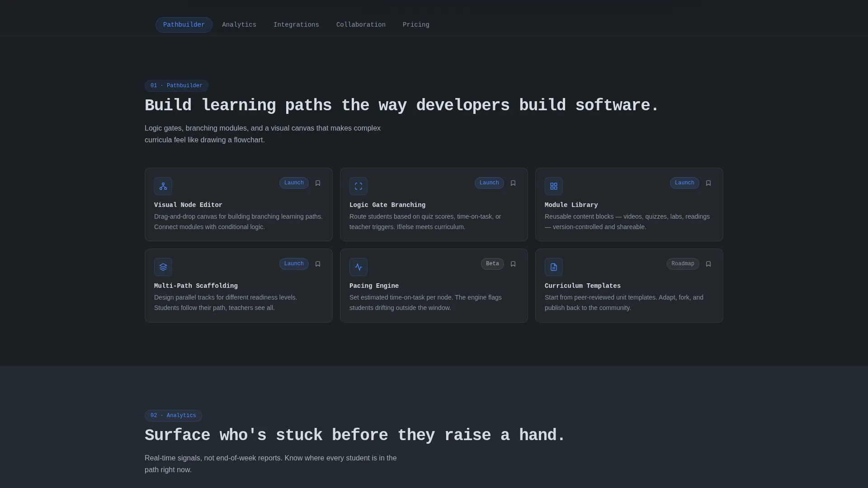Click the 'Curriculum Templates' title
The height and width of the screenshot is (488, 868).
point(583,286)
